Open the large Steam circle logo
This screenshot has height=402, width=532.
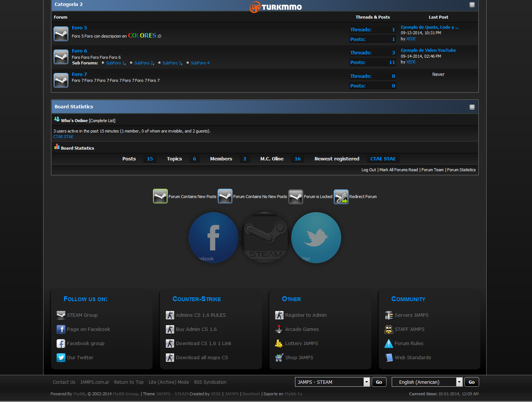[265, 237]
